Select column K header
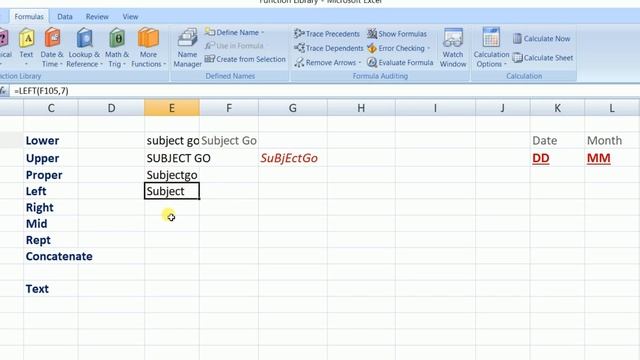Image resolution: width=640 pixels, height=360 pixels. [x=557, y=108]
